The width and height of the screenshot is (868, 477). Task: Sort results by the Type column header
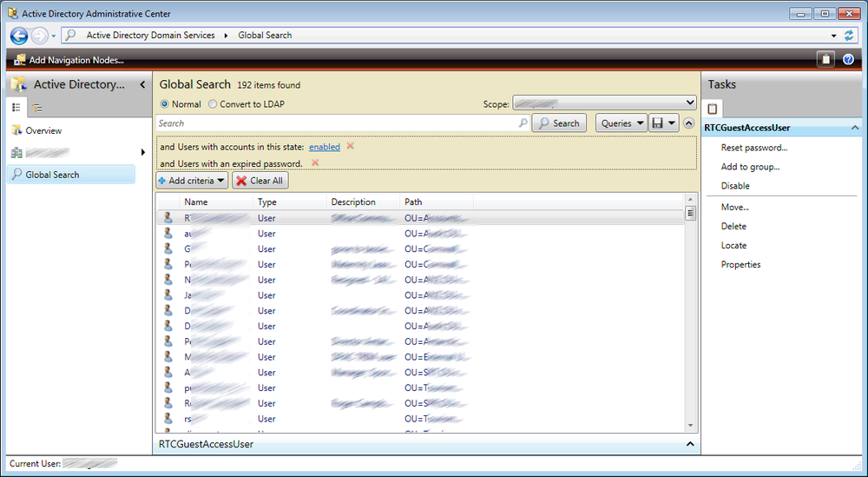(x=290, y=202)
